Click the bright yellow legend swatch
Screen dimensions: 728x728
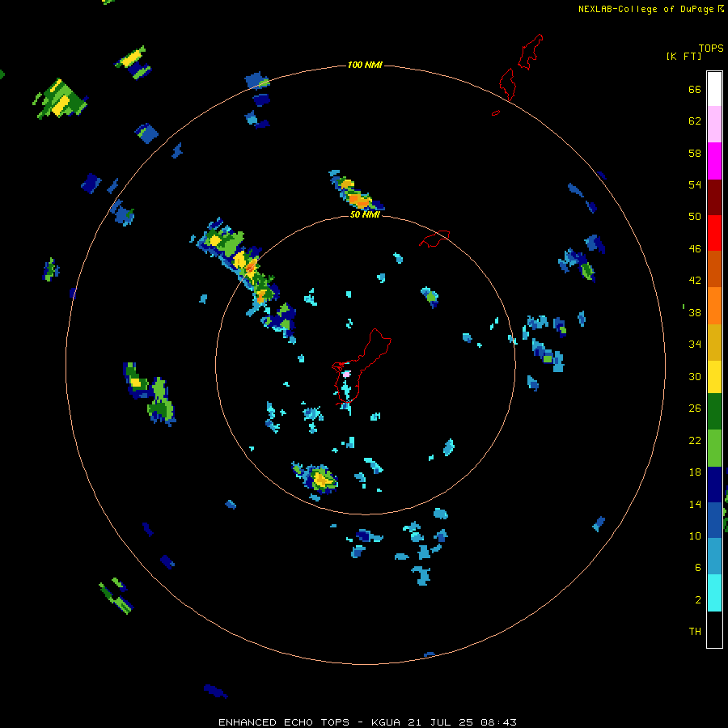click(714, 377)
